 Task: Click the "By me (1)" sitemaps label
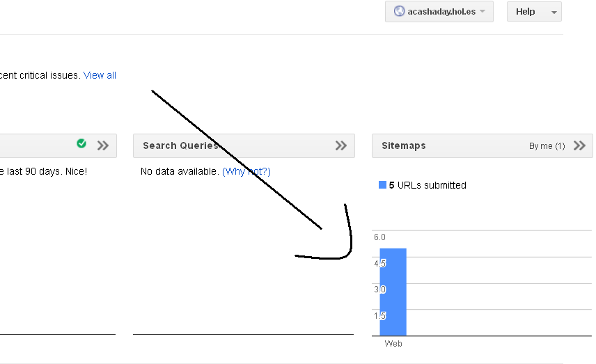tap(547, 146)
